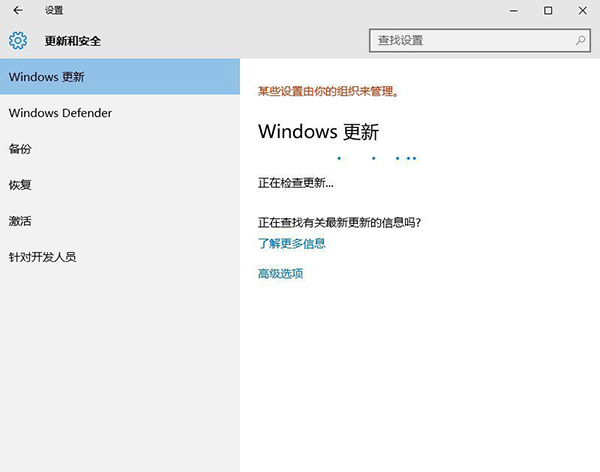Click the 正在检查更新 status text

[x=295, y=183]
